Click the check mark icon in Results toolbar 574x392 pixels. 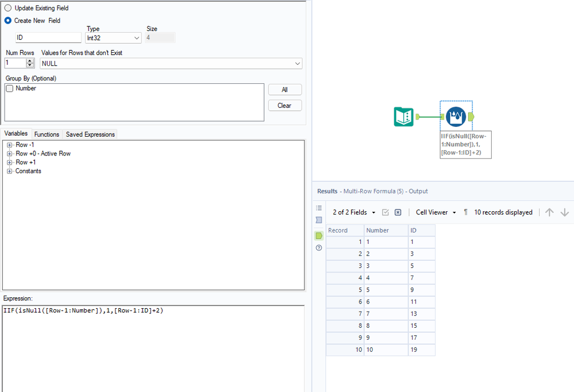tap(385, 212)
